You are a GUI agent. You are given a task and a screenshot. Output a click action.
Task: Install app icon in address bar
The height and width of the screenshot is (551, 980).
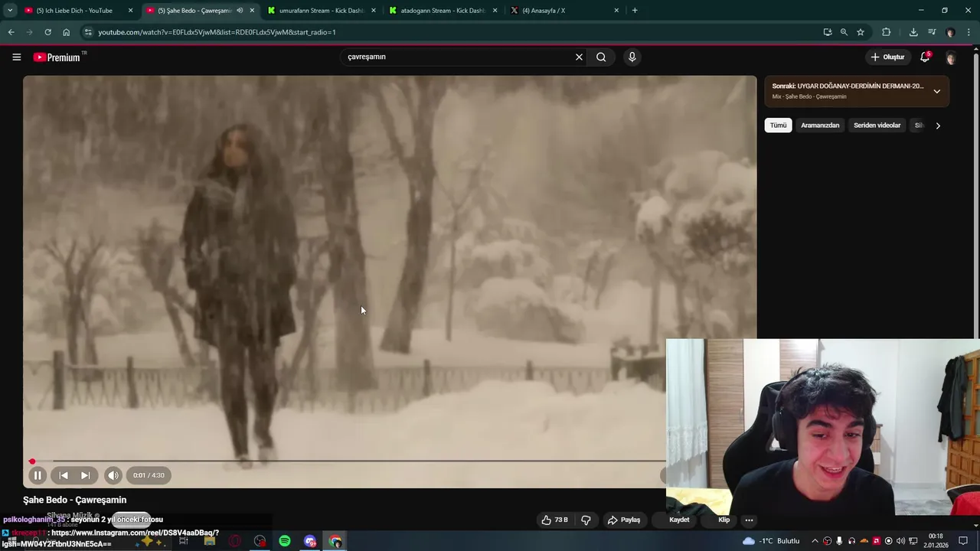pyautogui.click(x=828, y=32)
